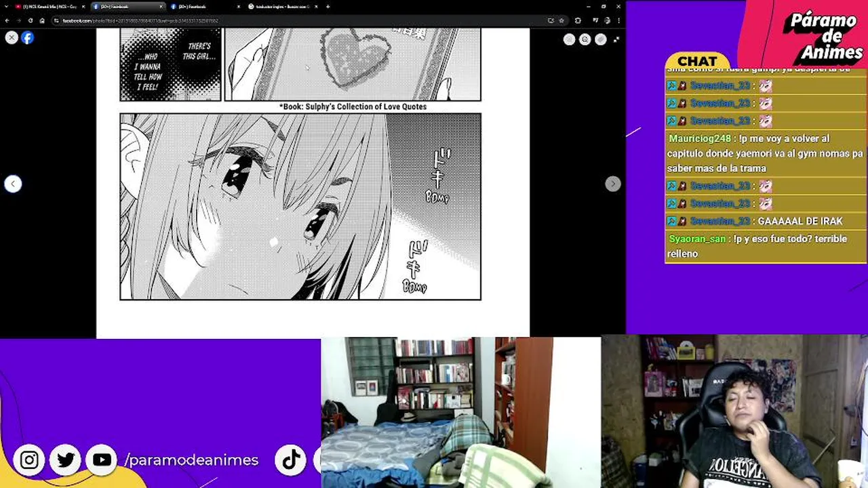Open the browser extensions menu
Image resolution: width=868 pixels, height=488 pixels.
(x=578, y=20)
